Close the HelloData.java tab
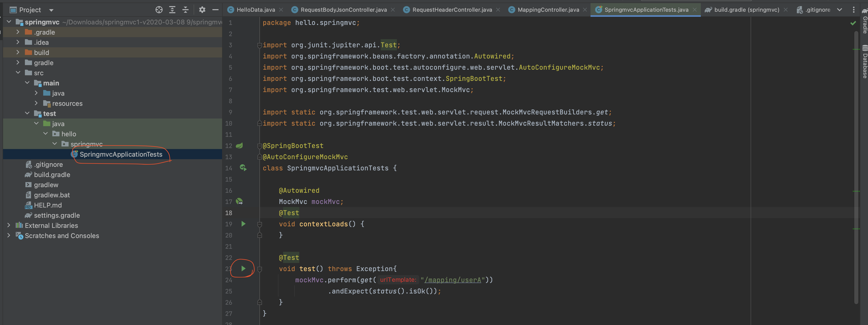Viewport: 868px width, 325px height. coord(281,10)
